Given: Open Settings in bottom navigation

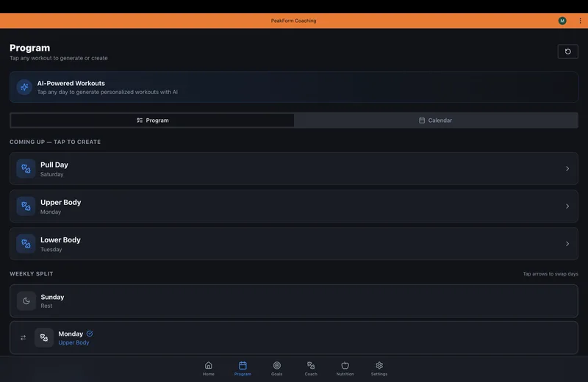Looking at the screenshot, I should 379,369.
